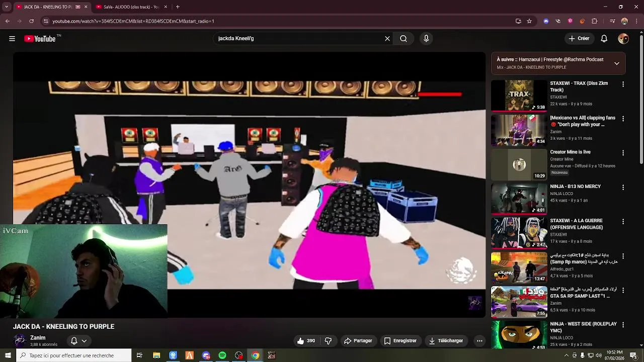The height and width of the screenshot is (362, 644).
Task: Show hidden system tray icons
Action: (x=566, y=355)
